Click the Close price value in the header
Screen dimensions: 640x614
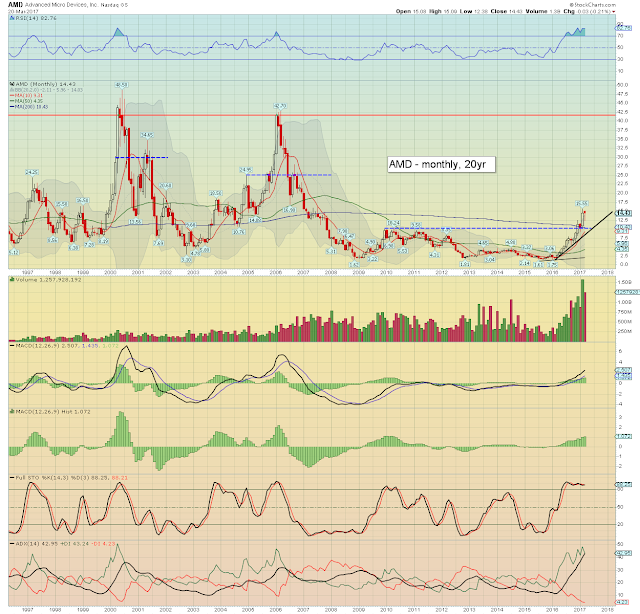(516, 11)
